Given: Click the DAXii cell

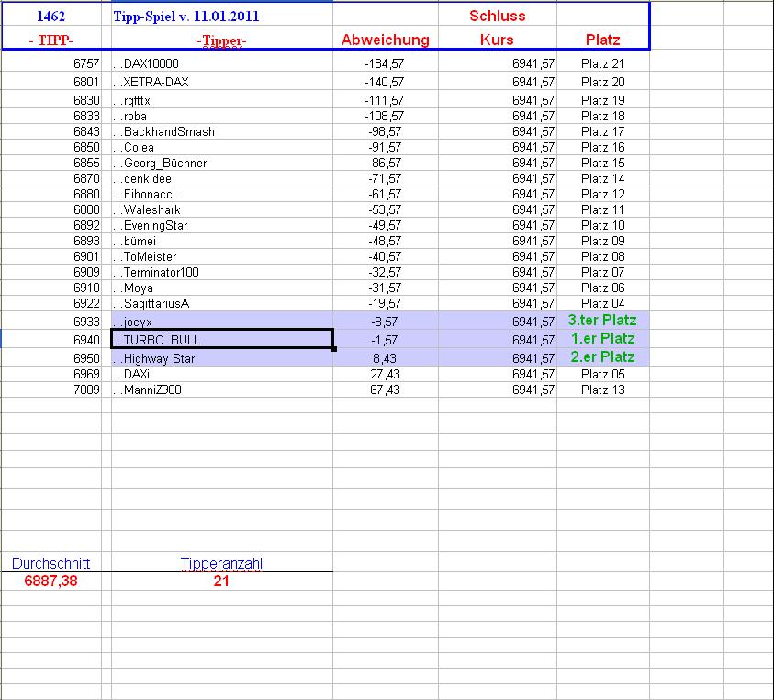Looking at the screenshot, I should point(222,374).
